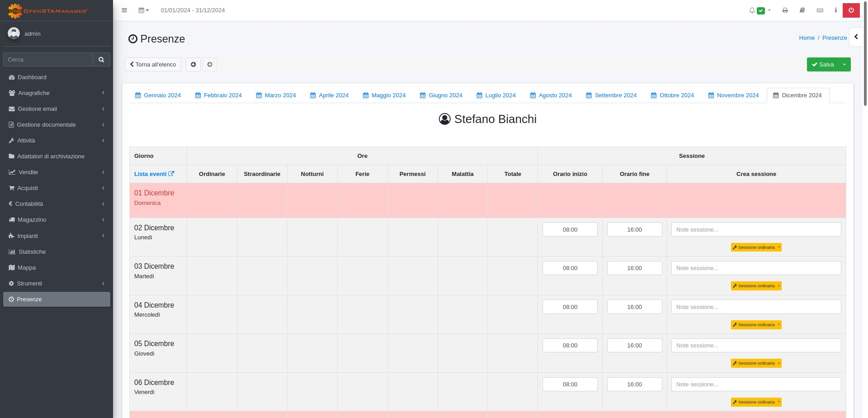This screenshot has height=418, width=868.
Task: Focus the Cerca search field
Action: pyautogui.click(x=48, y=59)
